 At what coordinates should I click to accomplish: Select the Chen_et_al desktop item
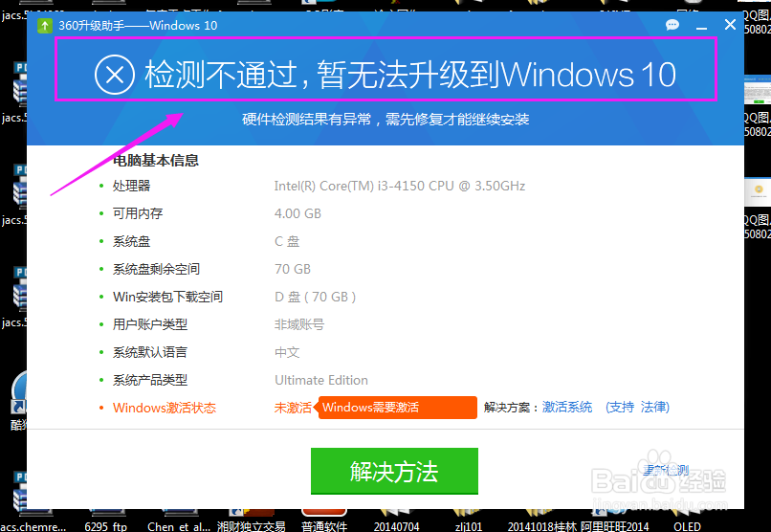[179, 521]
